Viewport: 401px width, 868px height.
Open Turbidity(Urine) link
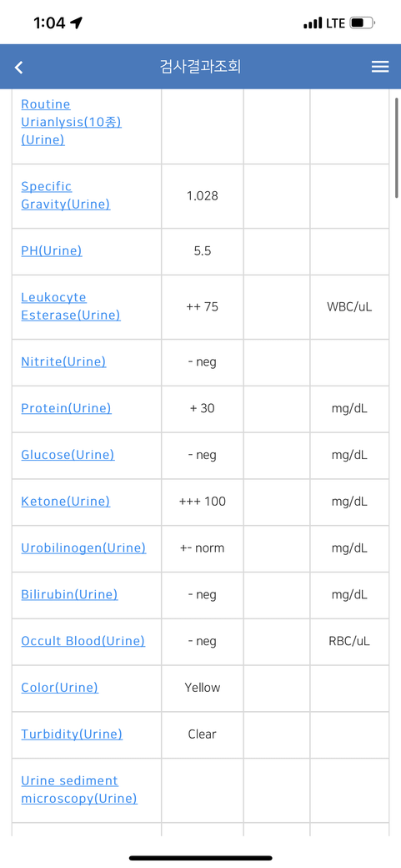(72, 734)
